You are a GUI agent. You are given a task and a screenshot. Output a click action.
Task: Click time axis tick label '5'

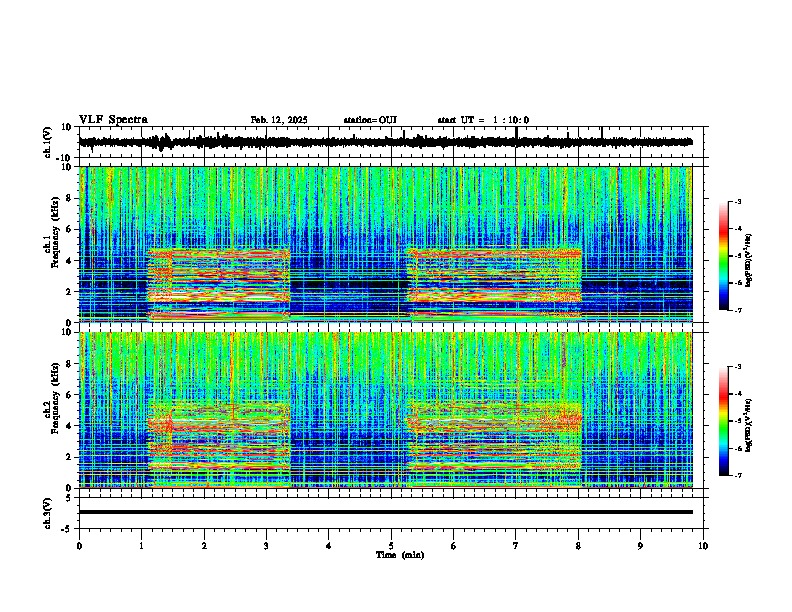pos(391,546)
